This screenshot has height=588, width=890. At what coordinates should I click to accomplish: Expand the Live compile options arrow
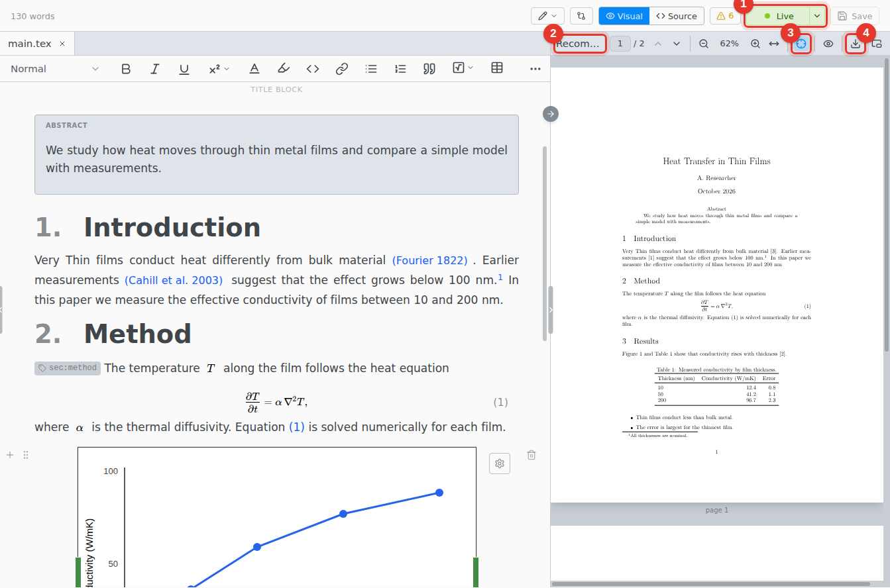tap(818, 16)
